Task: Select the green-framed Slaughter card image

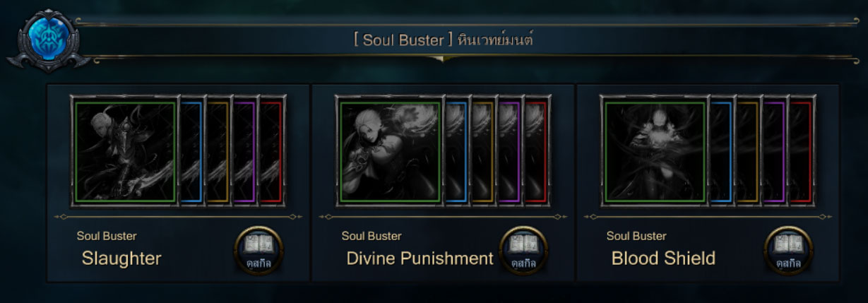Action: 126,151
